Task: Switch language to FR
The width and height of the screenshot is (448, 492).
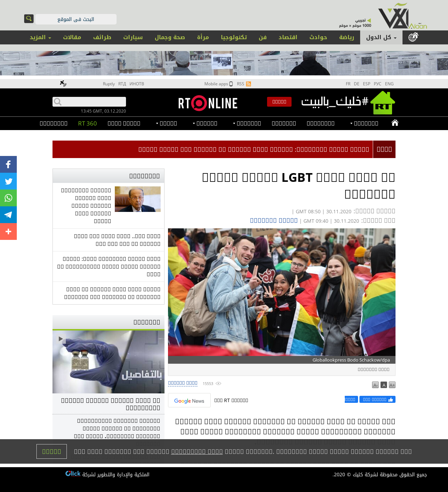Action: click(x=348, y=84)
